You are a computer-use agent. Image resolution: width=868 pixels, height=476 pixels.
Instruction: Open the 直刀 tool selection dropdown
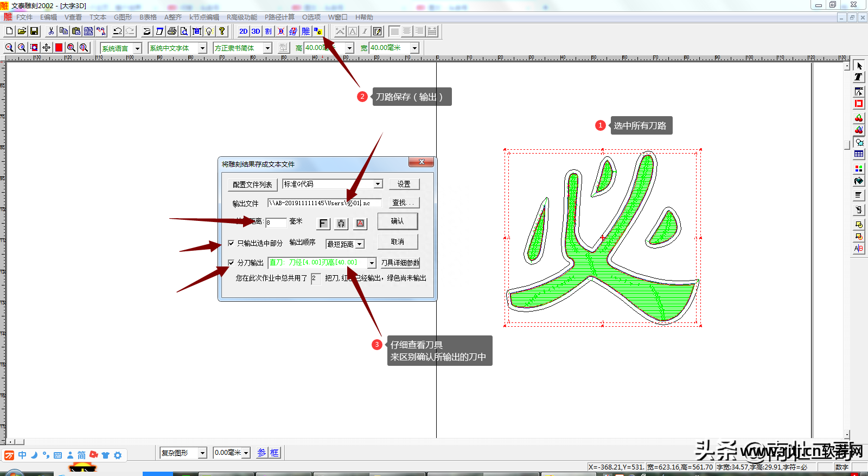coord(372,263)
